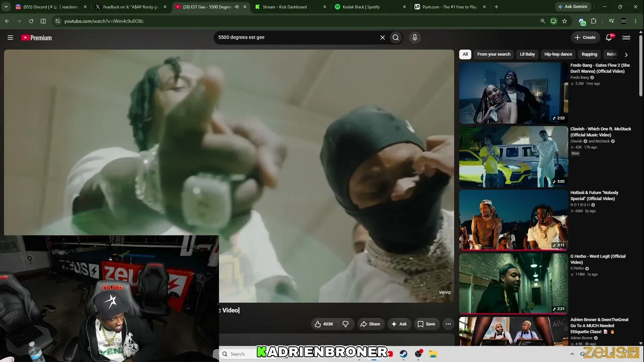Click the EST Gee video player
Image resolution: width=644 pixels, height=362 pixels.
229,176
